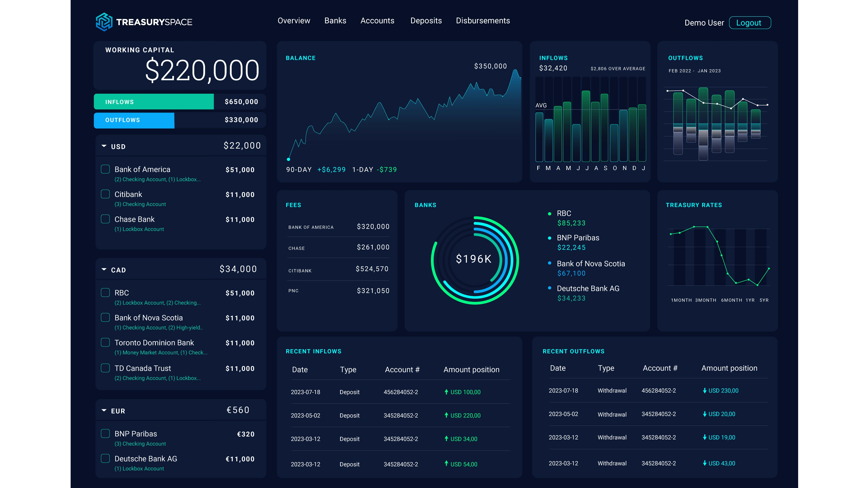Click the green bullet next to RBC legend
The image size is (868, 488).
[x=550, y=214]
